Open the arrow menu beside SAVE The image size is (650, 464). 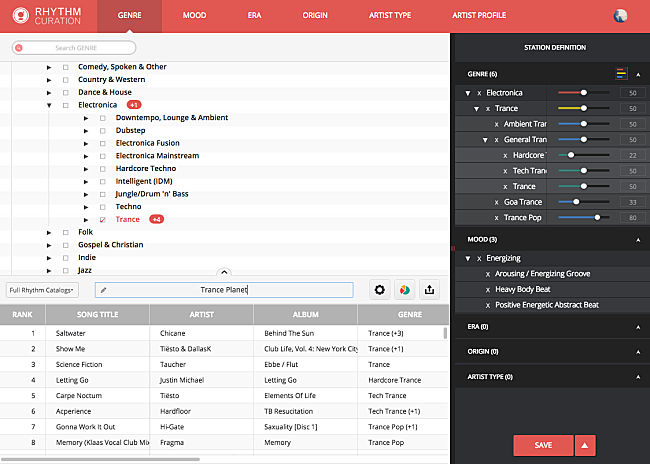coord(586,446)
